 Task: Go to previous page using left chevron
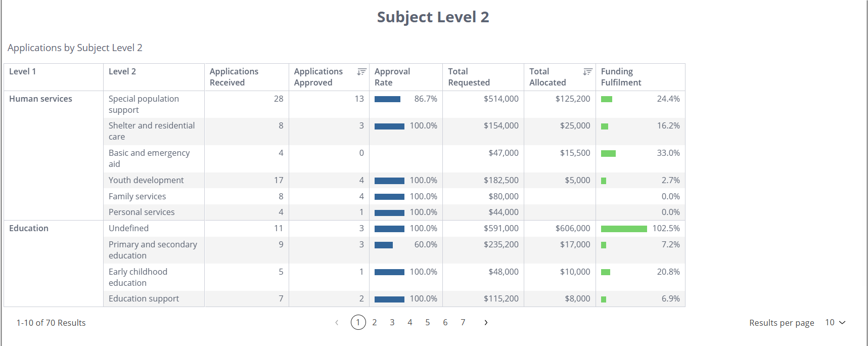(x=337, y=323)
